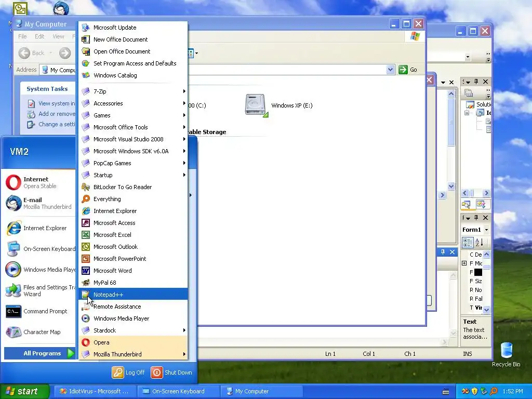
Task: Open On-Screen Keyboard from Start menu
Action: 39,249
